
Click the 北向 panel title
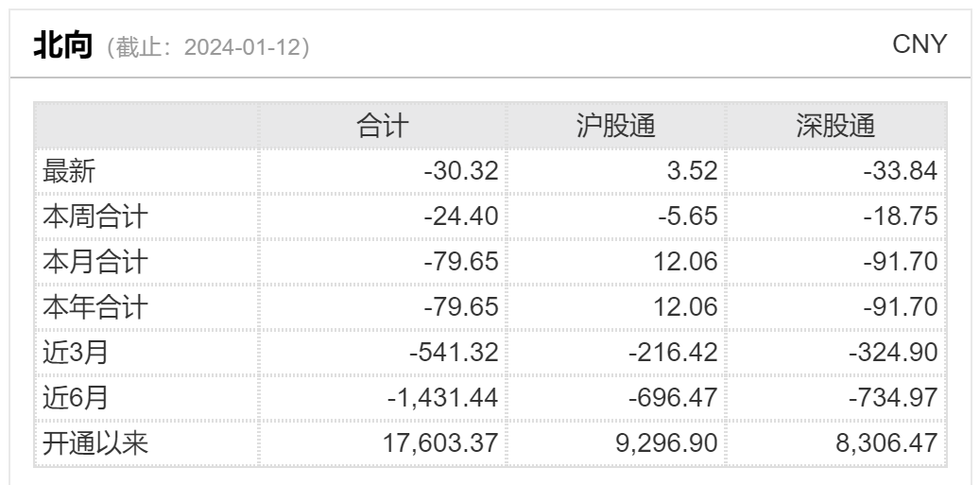point(63,45)
